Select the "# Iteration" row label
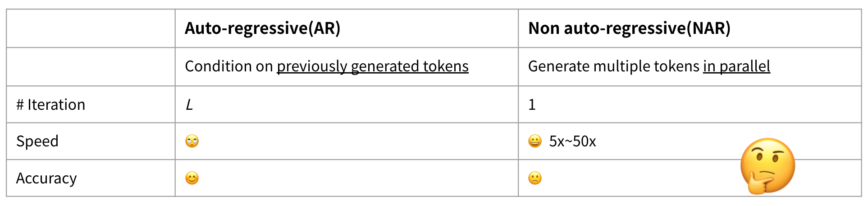Screen dimensions: 868x206 pyautogui.click(x=51, y=105)
